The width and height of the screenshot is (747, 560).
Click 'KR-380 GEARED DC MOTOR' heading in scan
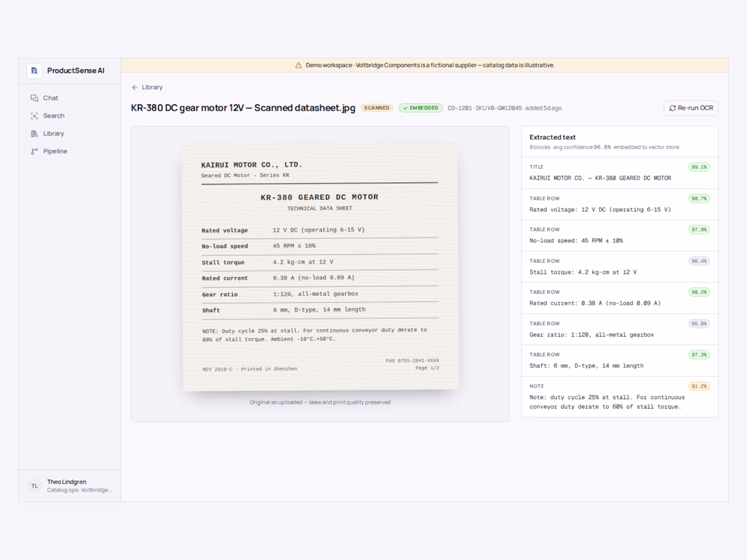320,197
